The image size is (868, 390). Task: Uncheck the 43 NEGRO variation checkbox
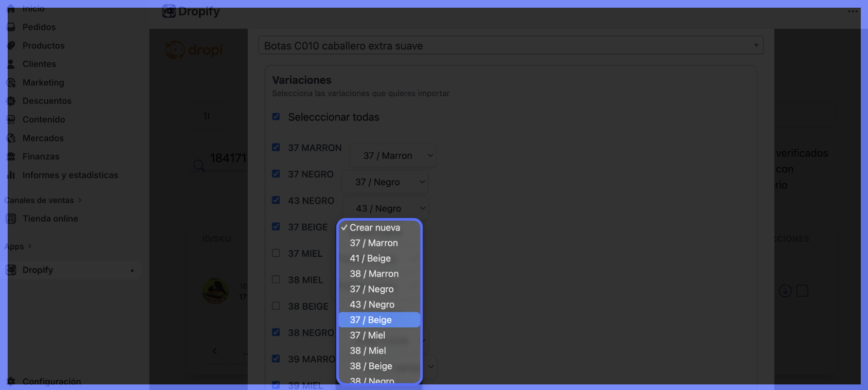click(x=276, y=200)
